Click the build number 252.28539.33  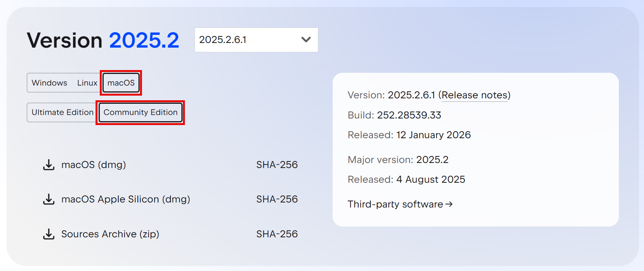409,115
